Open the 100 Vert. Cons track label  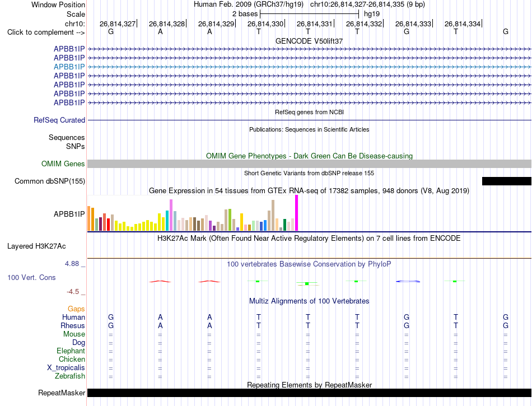tap(31, 277)
